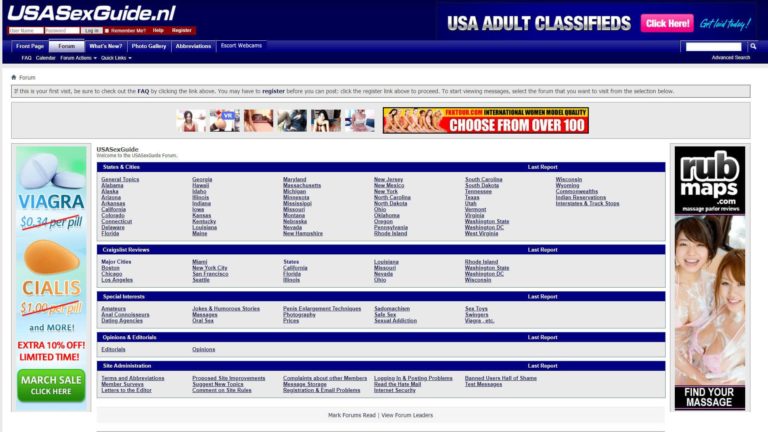Image resolution: width=768 pixels, height=432 pixels.
Task: Open the New Jersey forum link
Action: [x=388, y=179]
